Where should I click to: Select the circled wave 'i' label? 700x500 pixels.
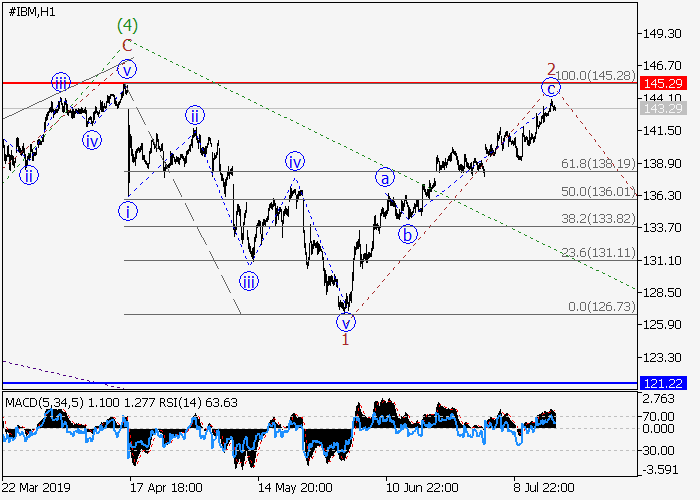pos(127,210)
